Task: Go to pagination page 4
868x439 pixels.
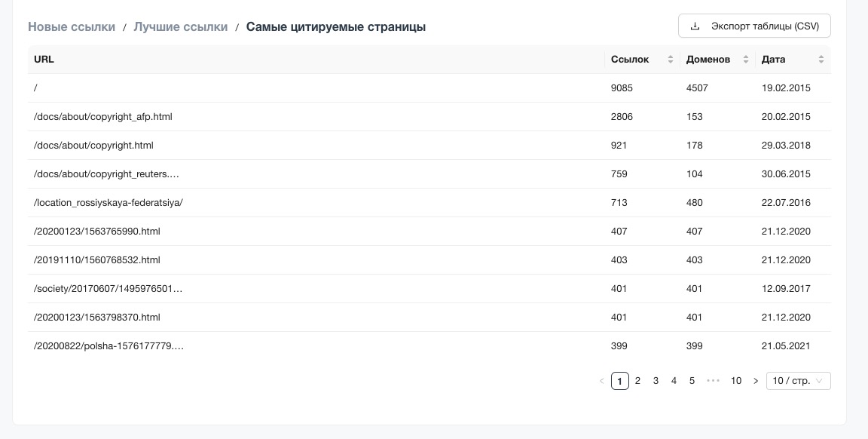Action: click(x=674, y=381)
